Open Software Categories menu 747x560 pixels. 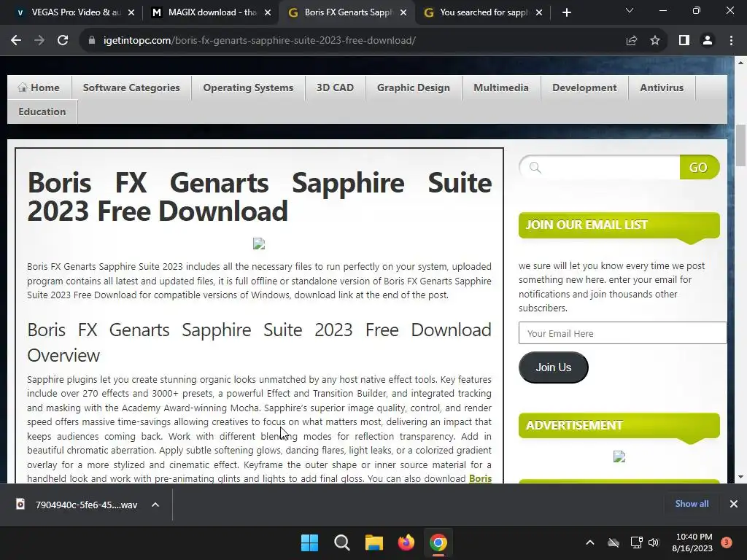(131, 87)
